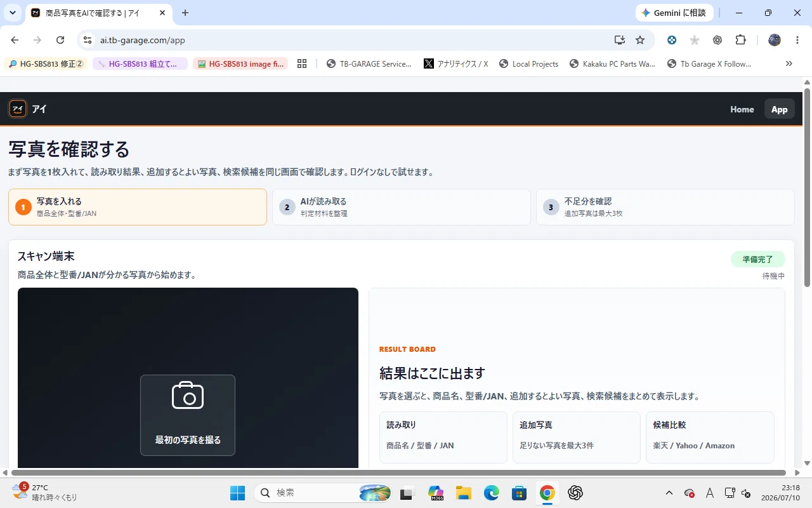Viewport: 812px width, 508px height.
Task: Click the Windows Start button
Action: point(237,493)
